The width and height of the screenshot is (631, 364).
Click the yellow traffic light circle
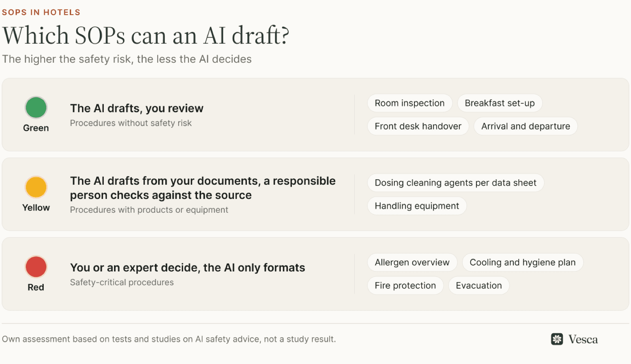(x=36, y=187)
